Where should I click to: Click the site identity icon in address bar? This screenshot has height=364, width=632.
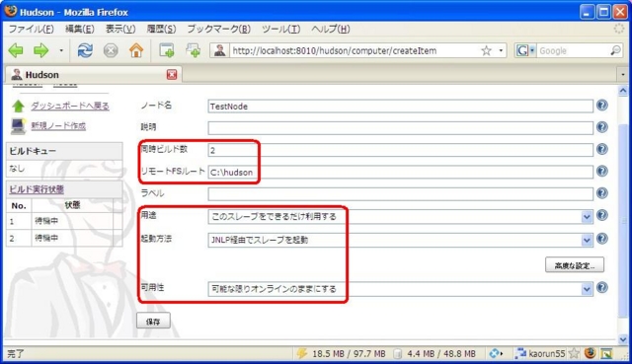[x=219, y=50]
